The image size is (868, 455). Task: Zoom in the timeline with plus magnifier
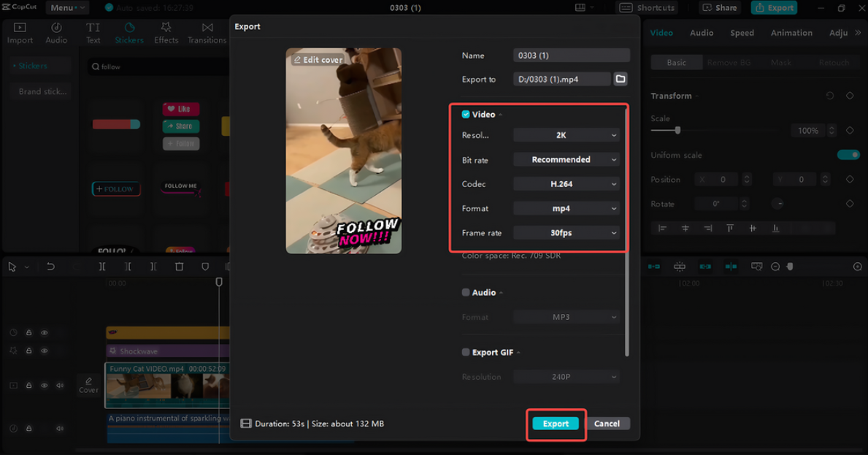click(x=858, y=267)
